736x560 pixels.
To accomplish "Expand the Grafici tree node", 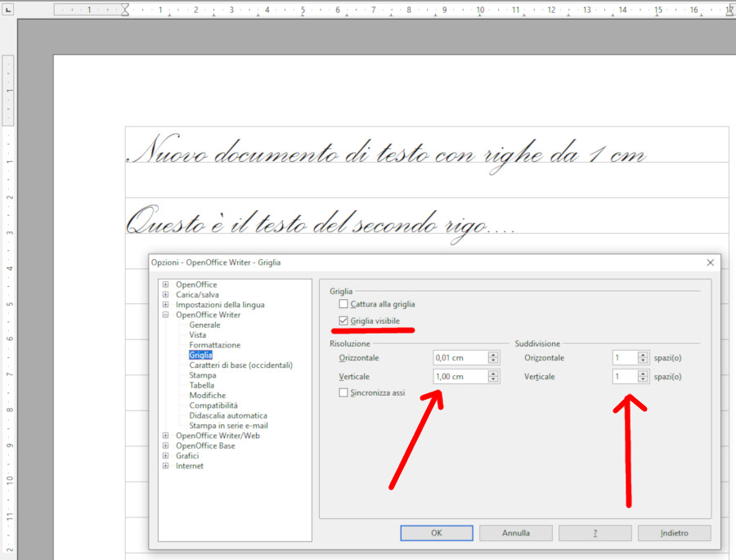I will [x=166, y=455].
